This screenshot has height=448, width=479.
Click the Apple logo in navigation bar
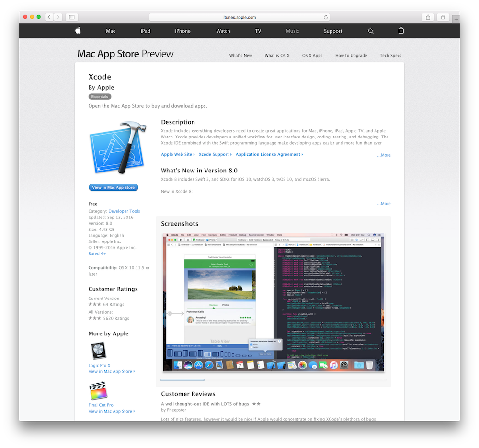(78, 31)
